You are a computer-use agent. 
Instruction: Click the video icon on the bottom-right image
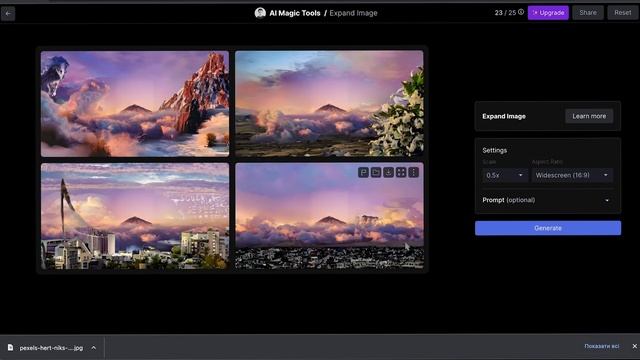(376, 173)
